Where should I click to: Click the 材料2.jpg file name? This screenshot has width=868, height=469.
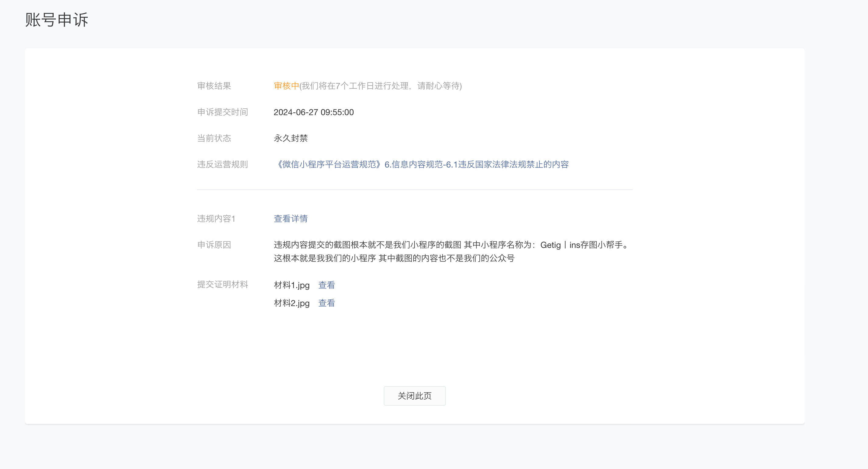pyautogui.click(x=291, y=303)
